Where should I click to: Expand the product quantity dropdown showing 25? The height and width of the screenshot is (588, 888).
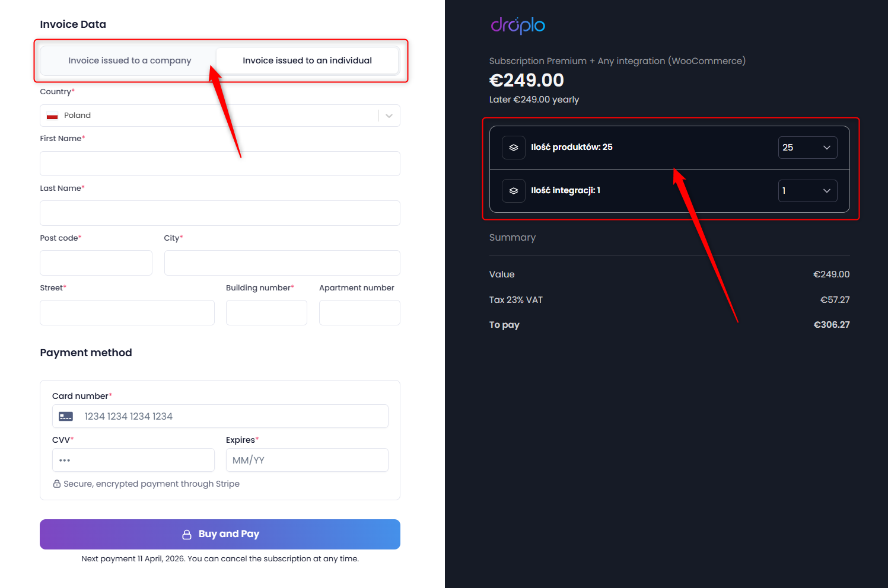coord(807,148)
